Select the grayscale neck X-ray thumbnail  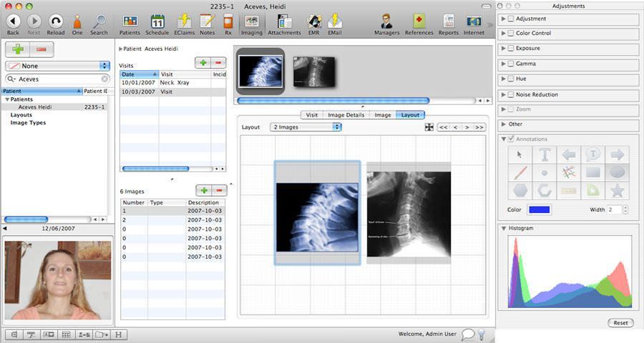click(314, 71)
